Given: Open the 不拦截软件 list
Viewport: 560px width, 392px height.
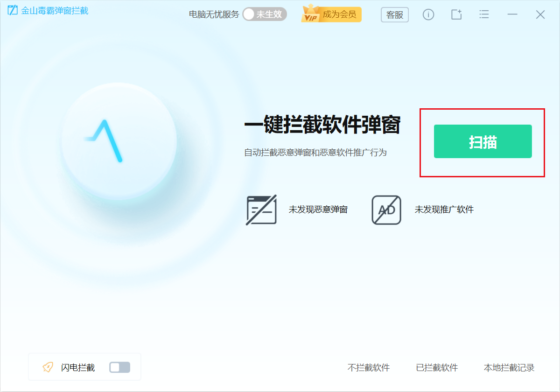Looking at the screenshot, I should pyautogui.click(x=368, y=367).
